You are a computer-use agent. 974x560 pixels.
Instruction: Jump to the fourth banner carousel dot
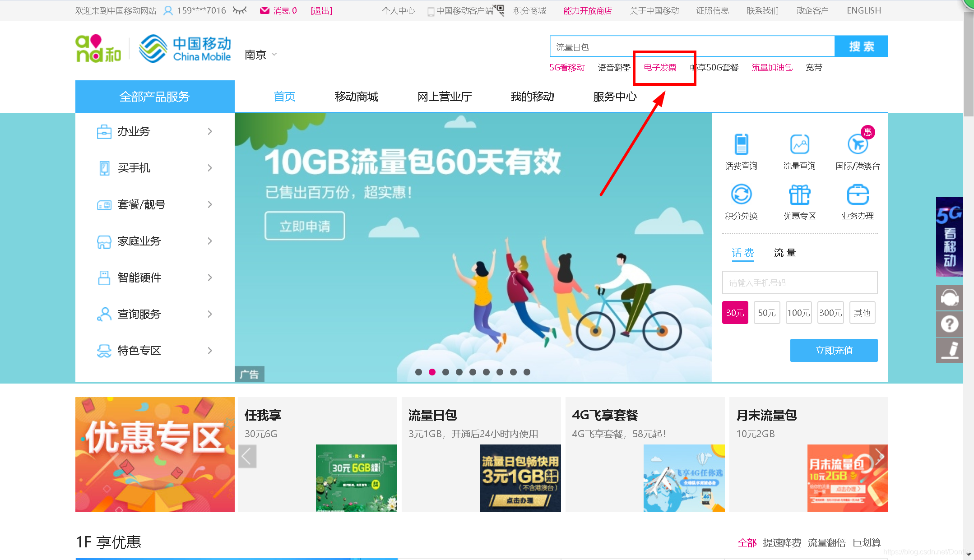[459, 372]
